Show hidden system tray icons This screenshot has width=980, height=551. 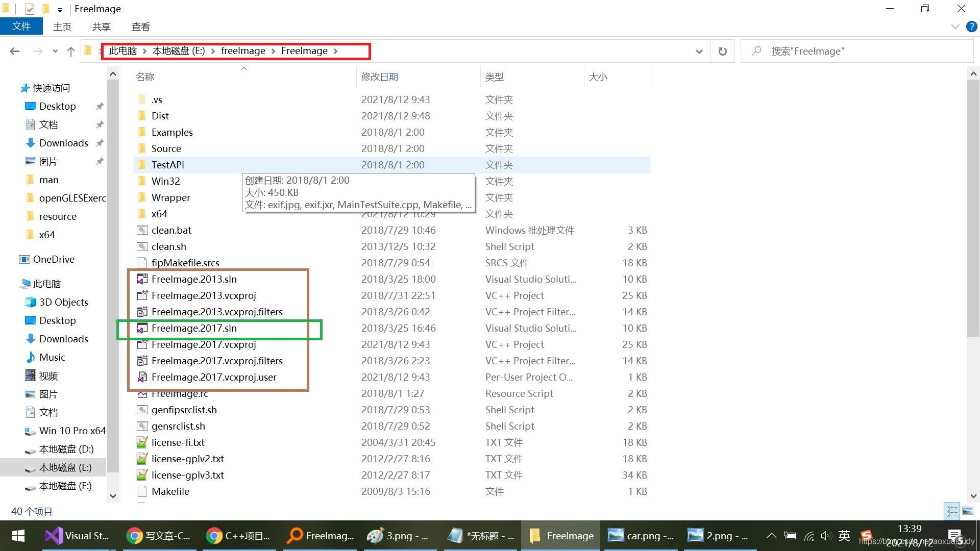point(771,536)
